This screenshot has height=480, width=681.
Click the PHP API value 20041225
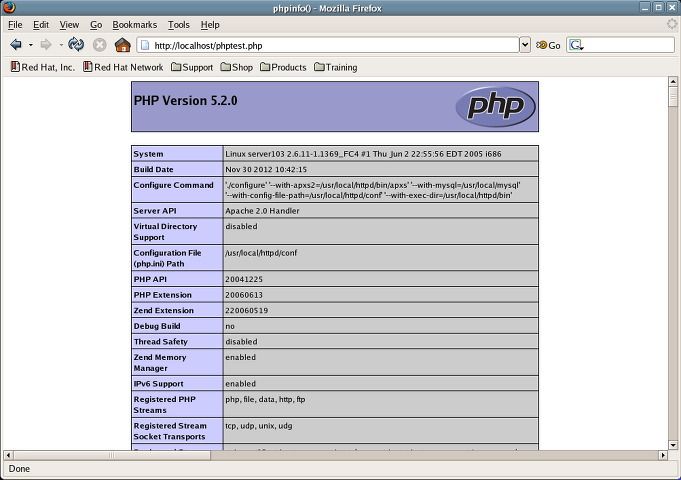[244, 279]
